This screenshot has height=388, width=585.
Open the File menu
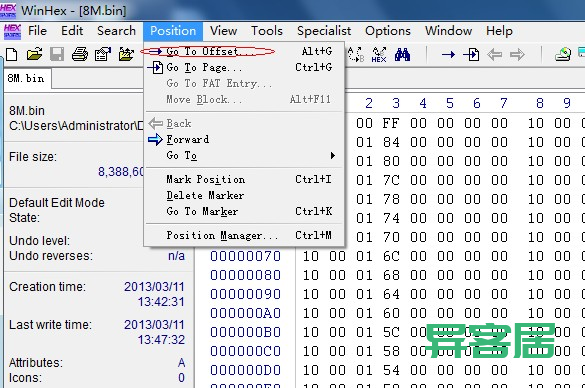37,31
